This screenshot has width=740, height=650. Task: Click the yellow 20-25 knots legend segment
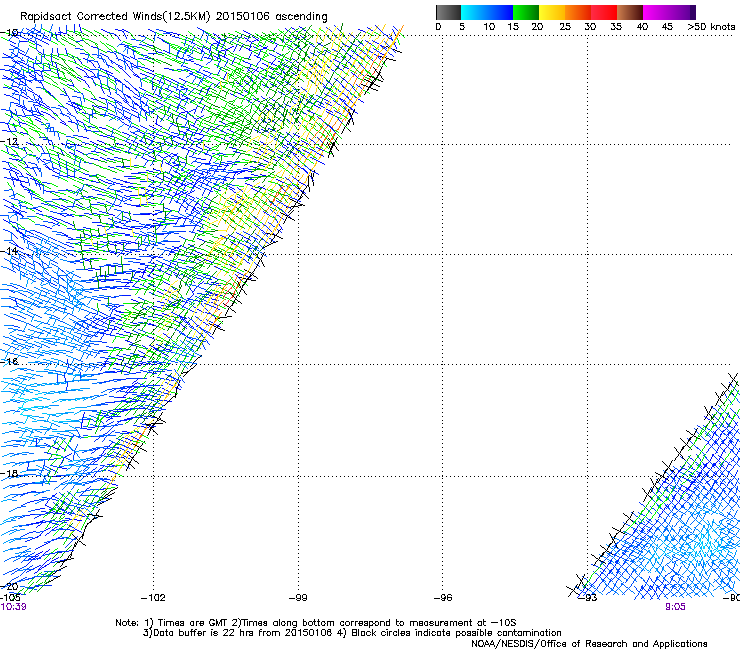(x=552, y=12)
